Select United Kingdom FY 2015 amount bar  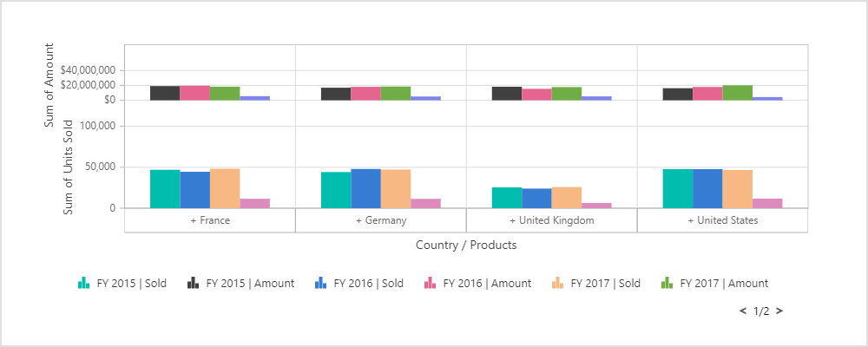(507, 93)
